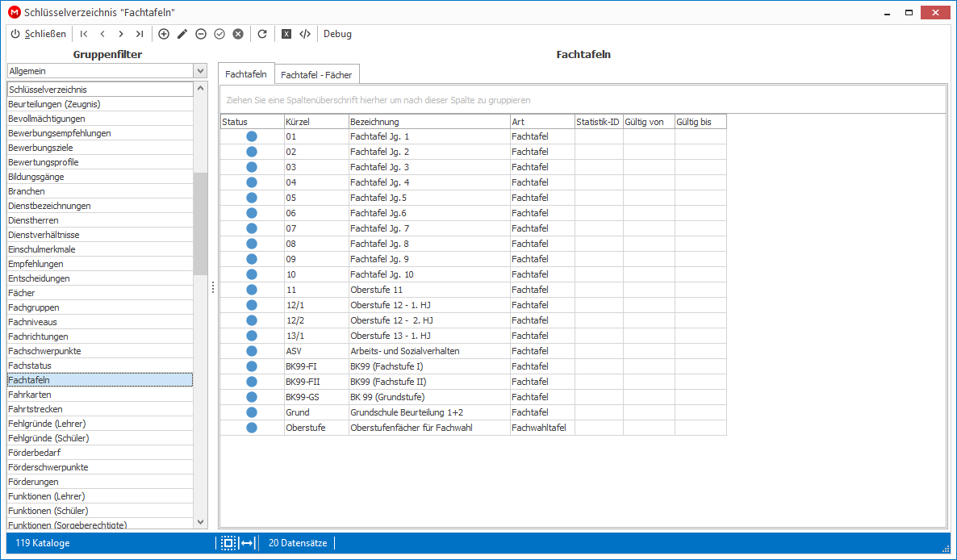The image size is (957, 560).
Task: Click the Kürzel column header to sort
Action: click(316, 122)
